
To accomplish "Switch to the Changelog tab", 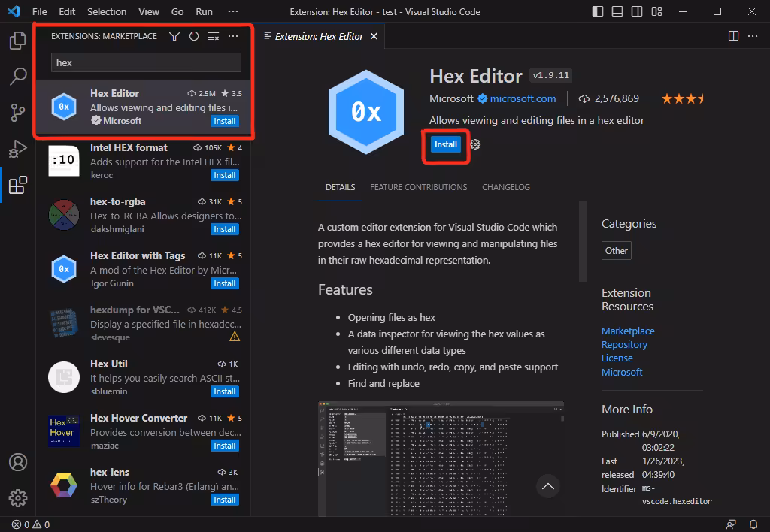I will (506, 187).
